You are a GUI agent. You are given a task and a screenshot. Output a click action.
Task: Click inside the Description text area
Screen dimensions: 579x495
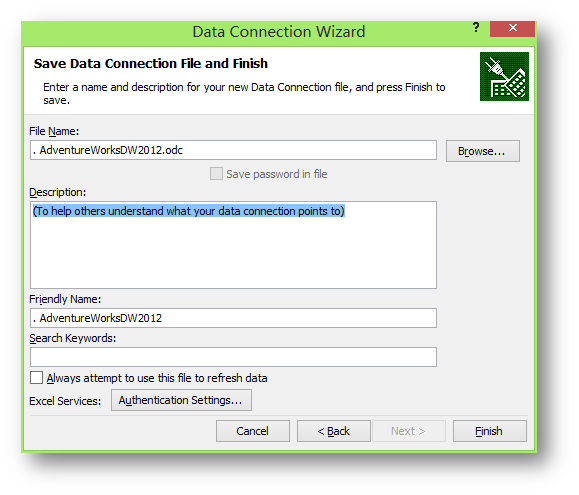click(x=233, y=245)
